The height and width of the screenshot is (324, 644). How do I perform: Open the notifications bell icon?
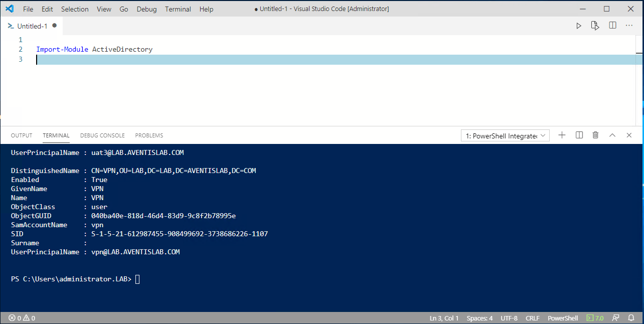point(631,317)
